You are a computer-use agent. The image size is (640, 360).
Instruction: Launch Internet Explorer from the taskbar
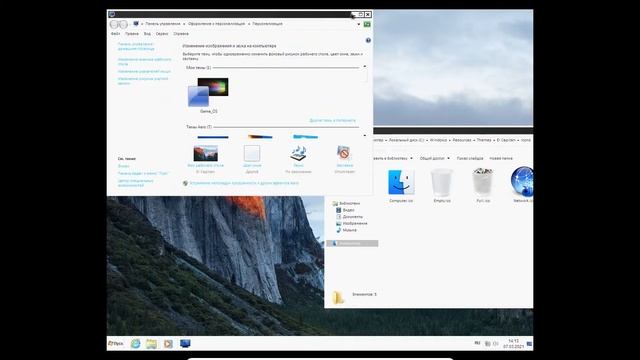[x=135, y=344]
